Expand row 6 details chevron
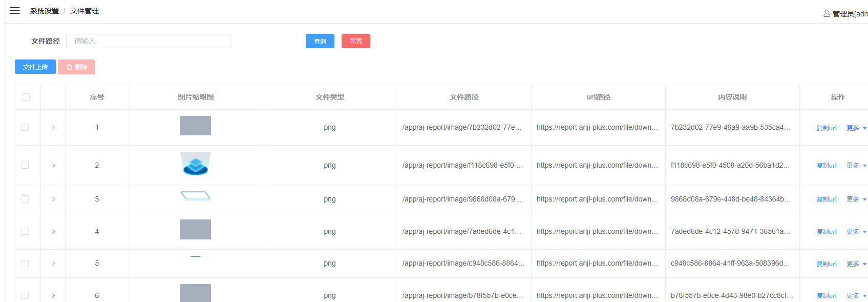868x302 pixels. [x=53, y=295]
